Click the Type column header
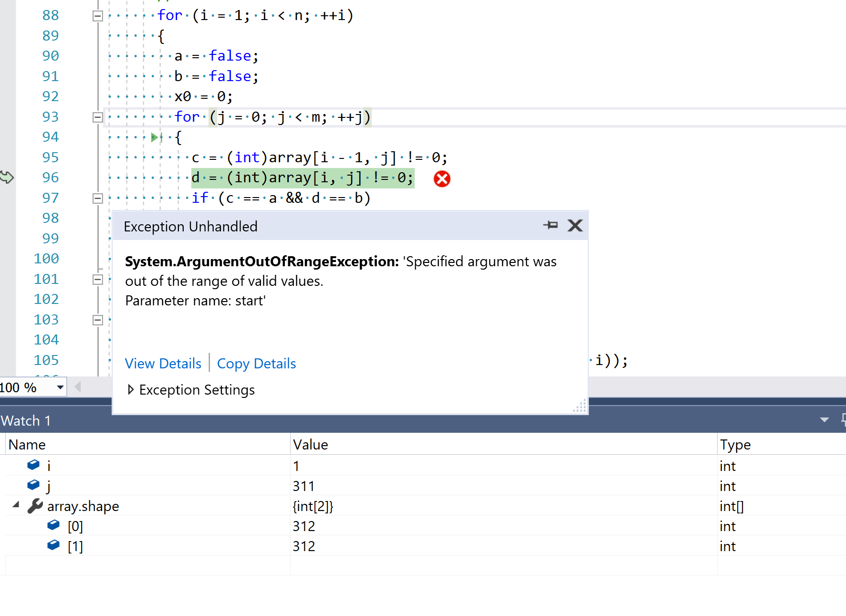This screenshot has height=616, width=846. click(782, 445)
